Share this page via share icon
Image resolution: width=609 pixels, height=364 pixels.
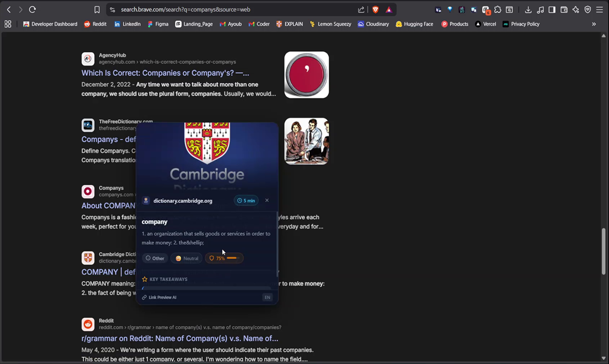[x=361, y=10]
